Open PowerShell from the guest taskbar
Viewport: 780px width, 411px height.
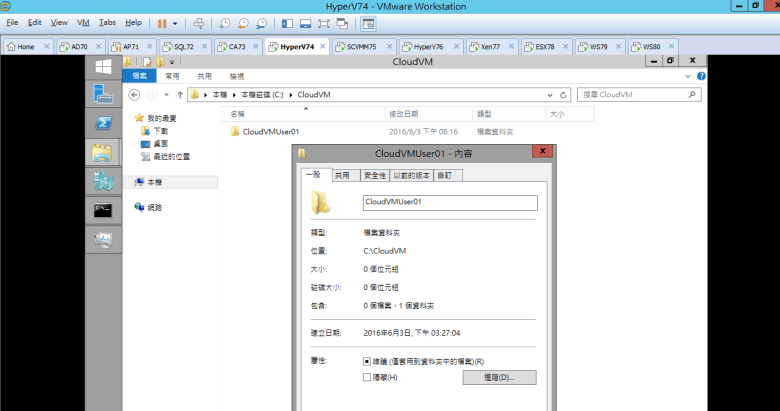click(x=103, y=123)
